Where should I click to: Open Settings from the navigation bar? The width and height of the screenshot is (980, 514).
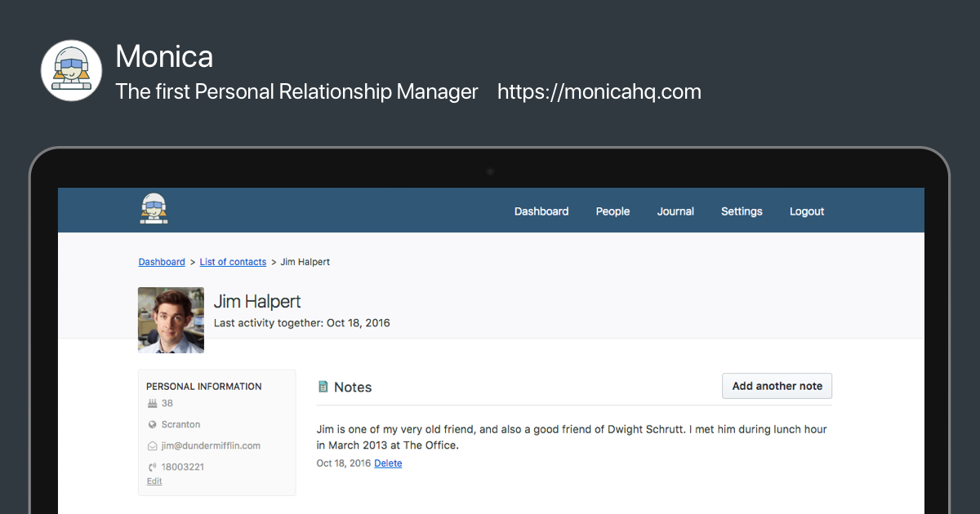tap(742, 211)
